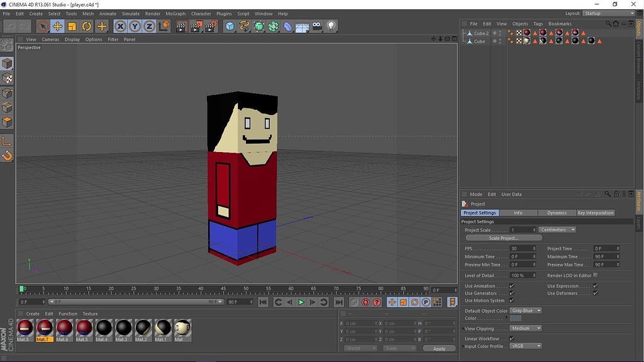Open the Centimeters units dropdown

pos(557,230)
